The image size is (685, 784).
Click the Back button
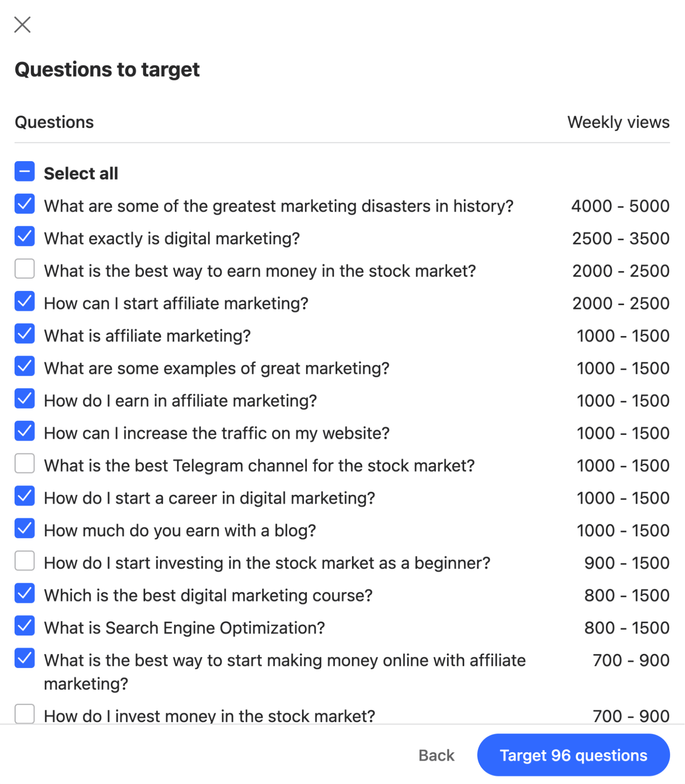[436, 755]
